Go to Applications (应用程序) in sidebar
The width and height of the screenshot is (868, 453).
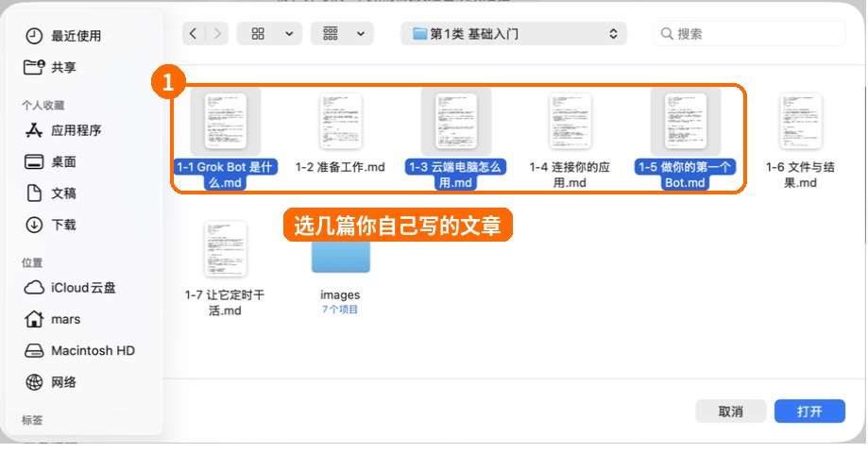(x=63, y=130)
